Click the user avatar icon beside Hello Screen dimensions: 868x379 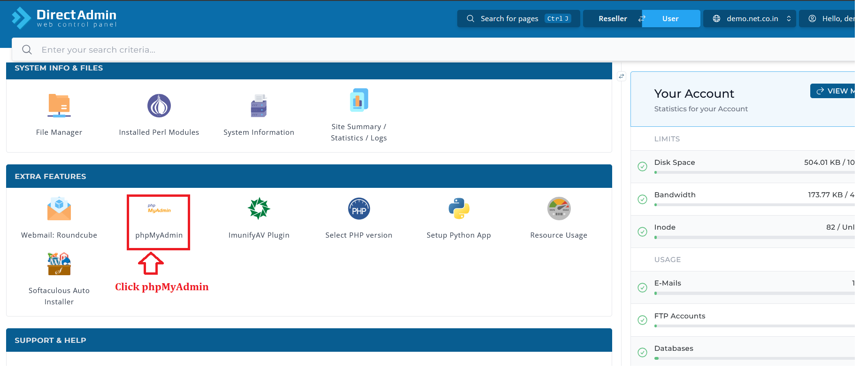pyautogui.click(x=812, y=19)
